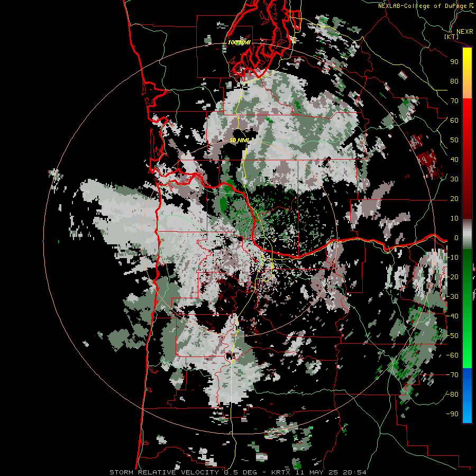Click the -70 value on the velocity scale
The width and height of the screenshot is (476, 476).
(x=452, y=375)
